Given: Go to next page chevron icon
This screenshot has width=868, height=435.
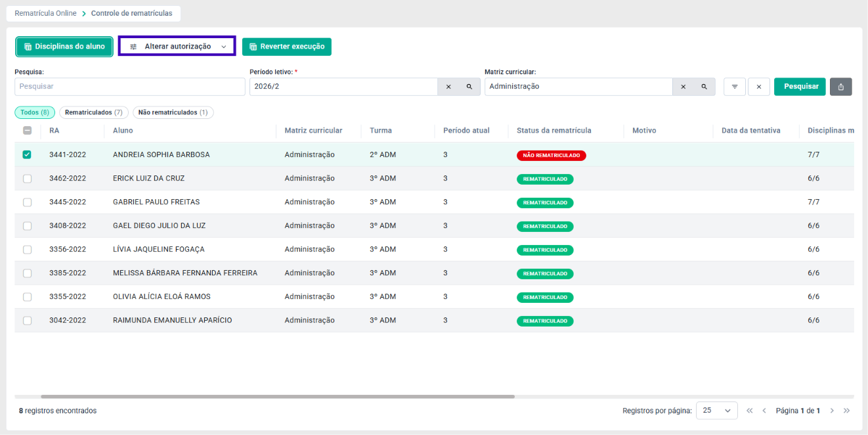Looking at the screenshot, I should click(832, 411).
